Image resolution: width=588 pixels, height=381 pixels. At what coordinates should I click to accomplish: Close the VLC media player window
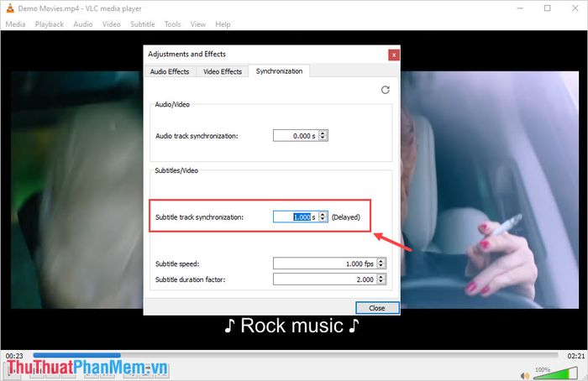(x=575, y=8)
